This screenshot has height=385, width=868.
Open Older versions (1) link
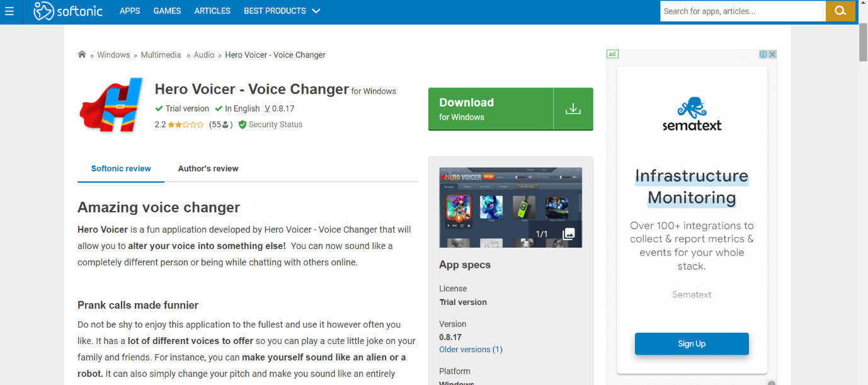471,349
